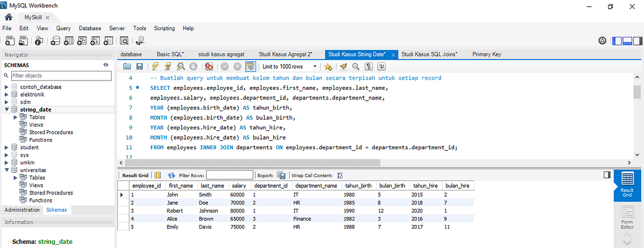Save the script with floppy icon
The height and width of the screenshot is (248, 644).
coord(140,67)
